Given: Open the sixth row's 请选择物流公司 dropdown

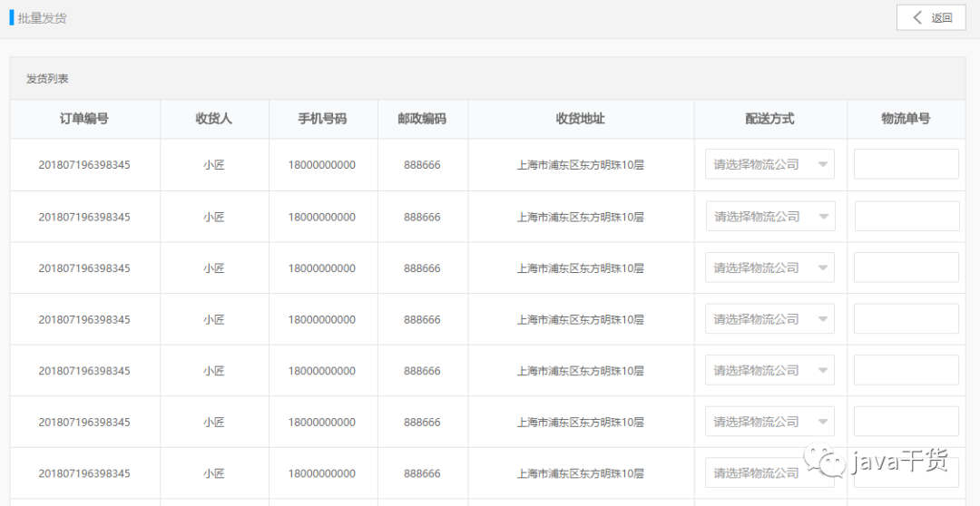Looking at the screenshot, I should click(x=770, y=421).
